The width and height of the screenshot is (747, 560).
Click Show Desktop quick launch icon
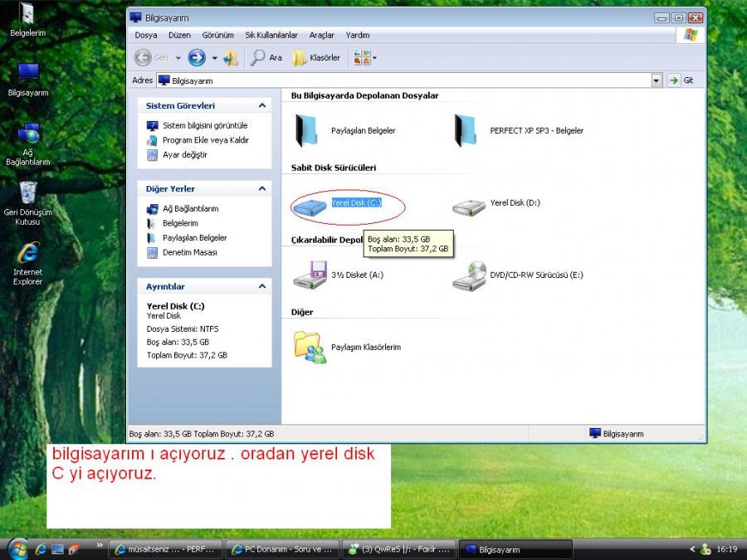click(57, 549)
